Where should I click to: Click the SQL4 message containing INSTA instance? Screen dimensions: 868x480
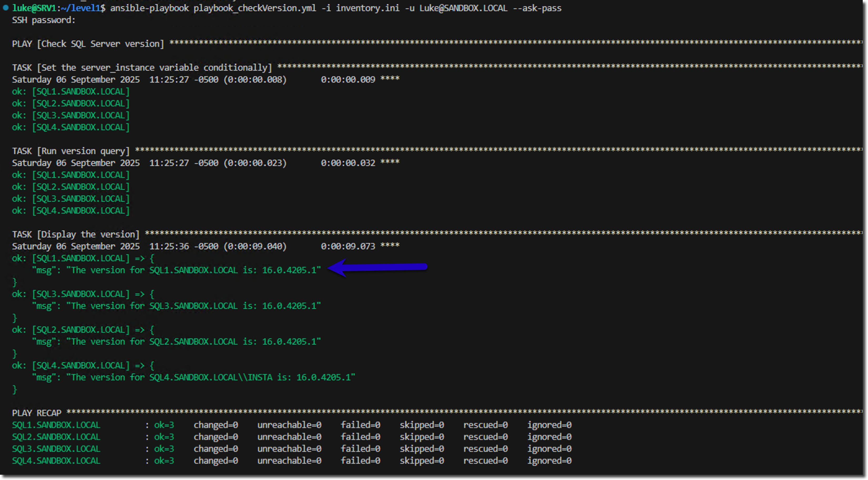193,377
